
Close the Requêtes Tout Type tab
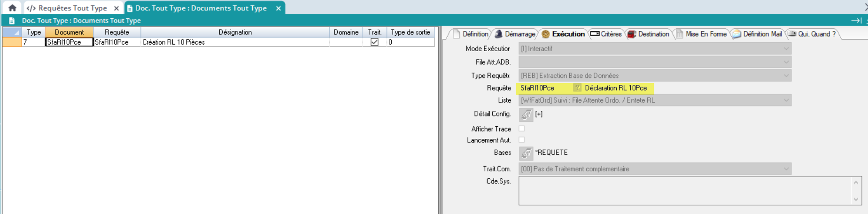[x=116, y=8]
